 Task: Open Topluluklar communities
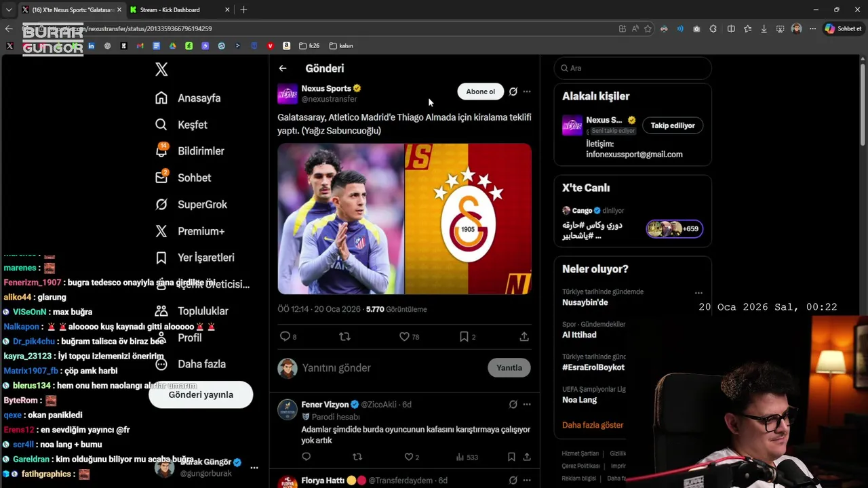(x=192, y=311)
